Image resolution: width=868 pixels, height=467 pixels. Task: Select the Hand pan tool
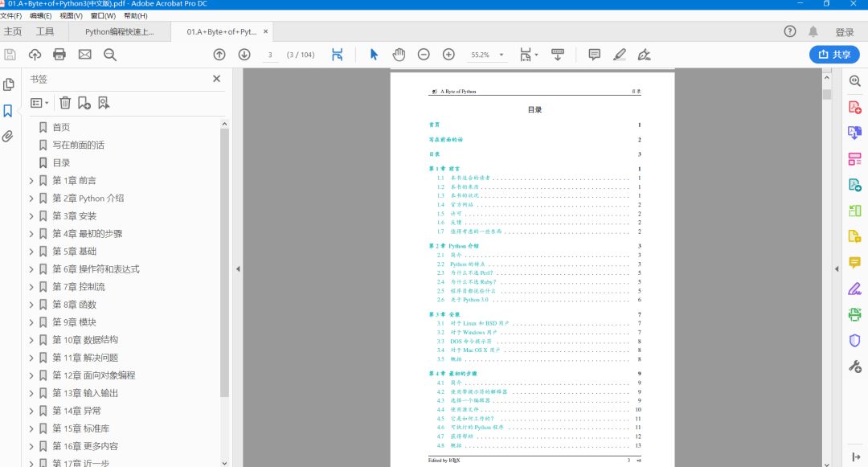point(399,54)
